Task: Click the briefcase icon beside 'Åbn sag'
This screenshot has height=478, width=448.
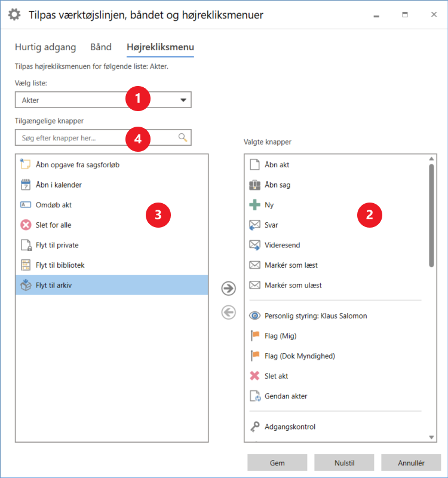Action: point(255,185)
